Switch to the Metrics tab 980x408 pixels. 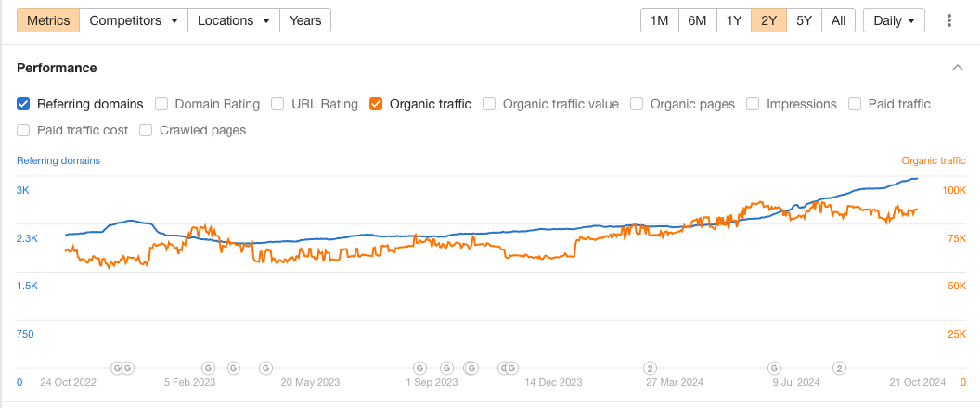[x=48, y=20]
